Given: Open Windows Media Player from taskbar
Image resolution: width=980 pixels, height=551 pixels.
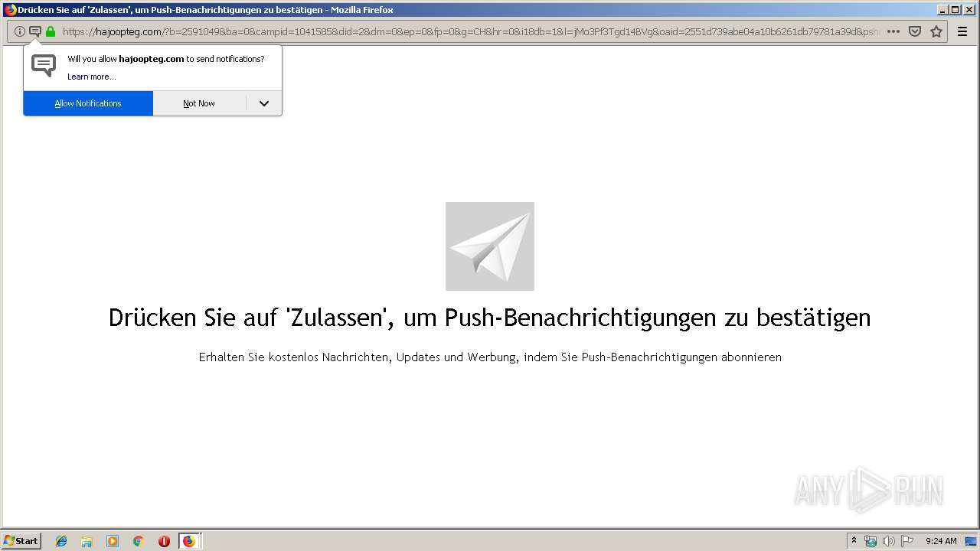Looking at the screenshot, I should point(113,541).
